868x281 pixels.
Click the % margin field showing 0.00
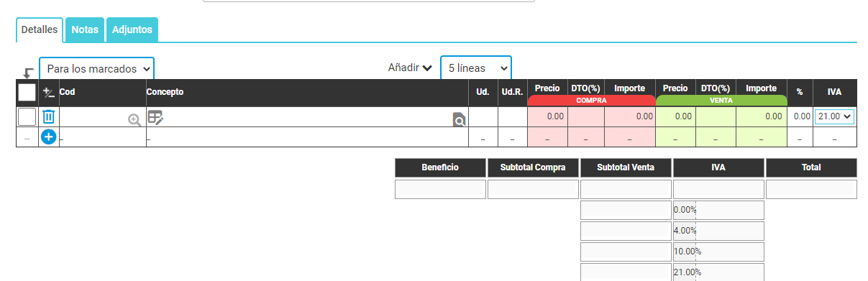click(800, 116)
